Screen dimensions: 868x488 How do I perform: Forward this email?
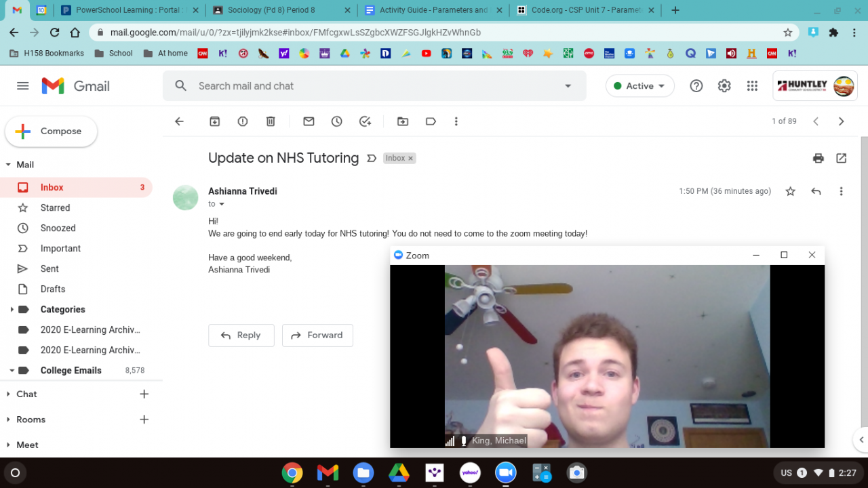coord(317,335)
